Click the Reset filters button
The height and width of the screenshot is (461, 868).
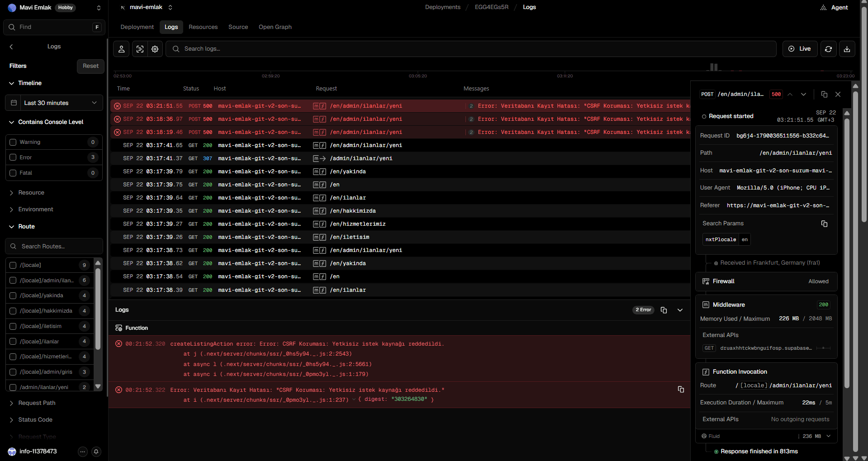click(x=90, y=66)
